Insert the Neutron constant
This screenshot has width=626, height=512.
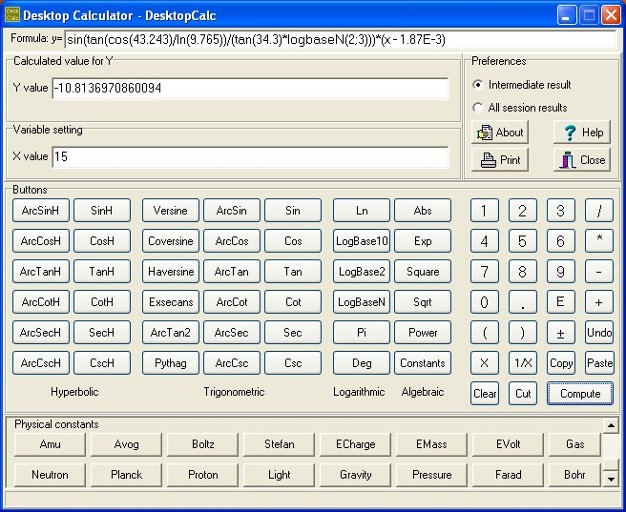(50, 475)
